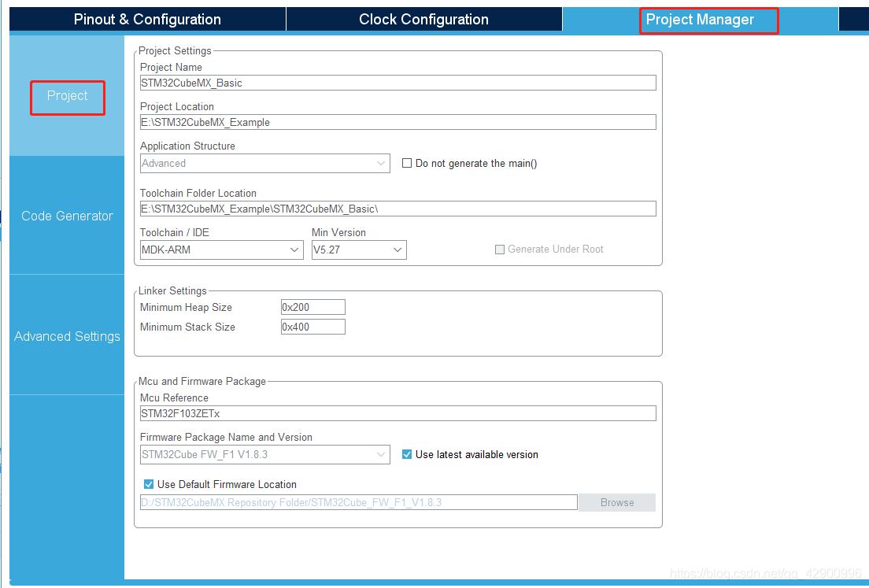Viewport: 869px width, 588px height.
Task: Click the Project Name label
Action: point(171,67)
